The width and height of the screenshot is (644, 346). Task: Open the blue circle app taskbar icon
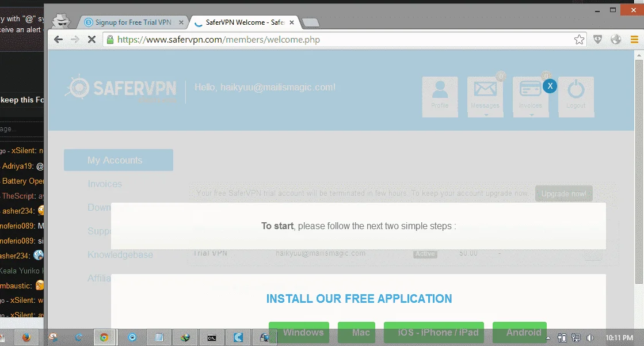pos(132,337)
